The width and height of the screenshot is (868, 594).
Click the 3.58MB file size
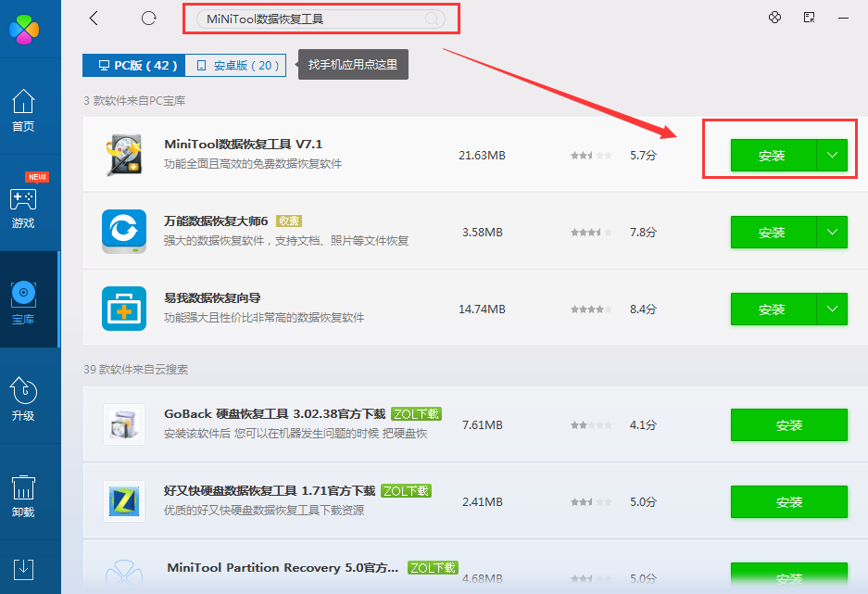[x=482, y=233]
